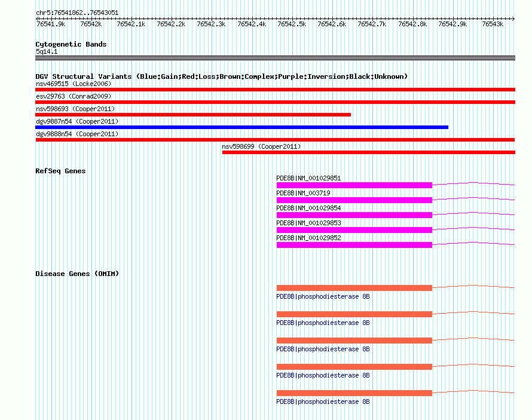The height and width of the screenshot is (420, 532).
Task: Click the nsv598693 (Cooper2011) label
Action: pos(75,109)
